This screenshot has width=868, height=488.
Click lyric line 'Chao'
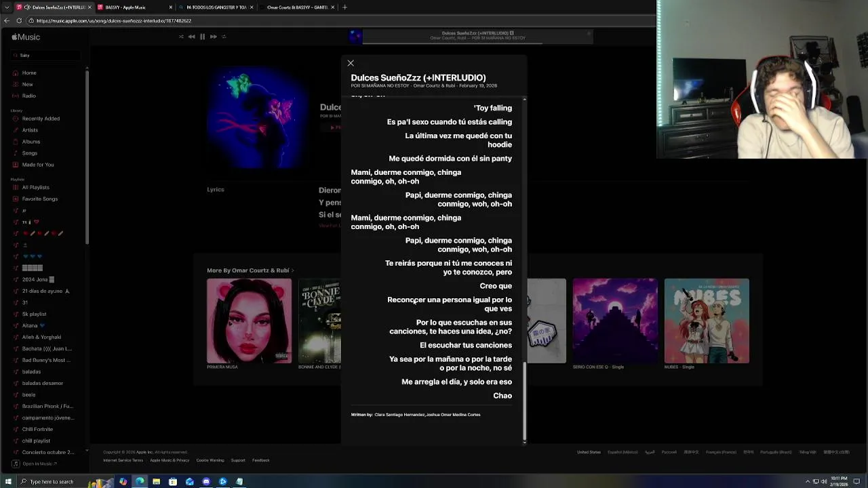click(x=502, y=396)
